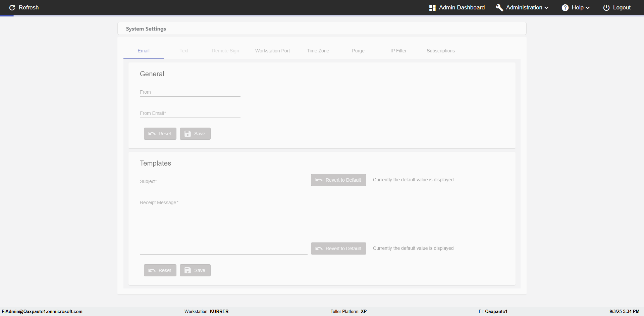Focus the Receipt Message text area

tap(224, 227)
